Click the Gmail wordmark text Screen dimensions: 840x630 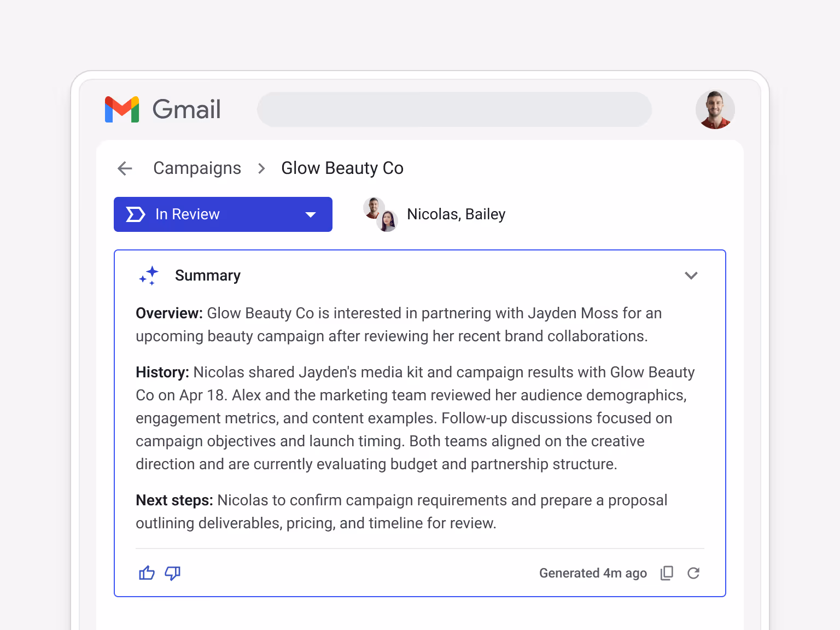186,109
